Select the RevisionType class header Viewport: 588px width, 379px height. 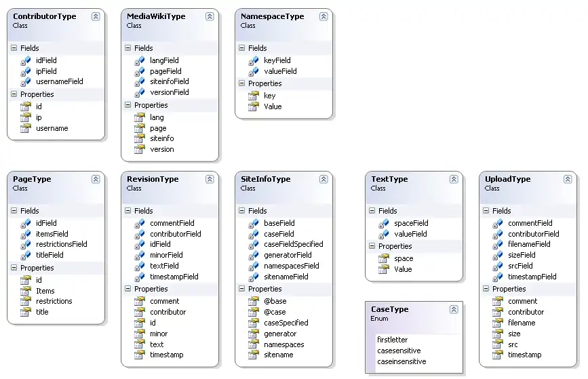[x=153, y=179]
